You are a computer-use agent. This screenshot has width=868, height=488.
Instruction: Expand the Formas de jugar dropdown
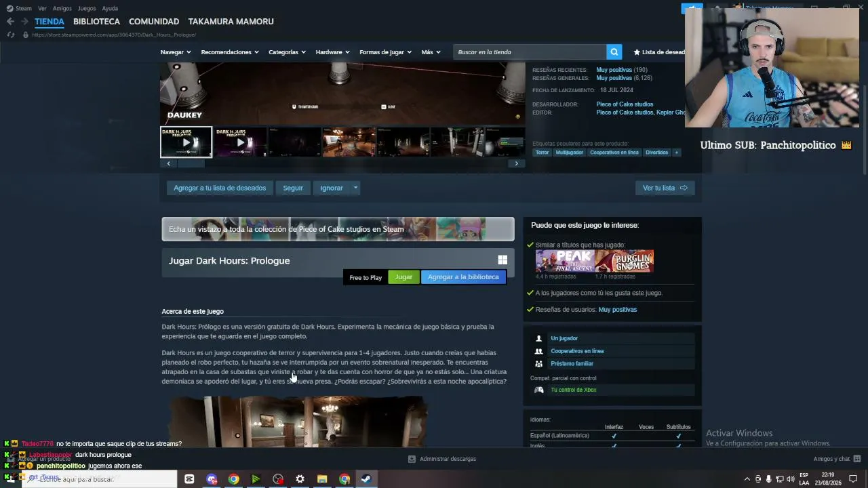[385, 52]
